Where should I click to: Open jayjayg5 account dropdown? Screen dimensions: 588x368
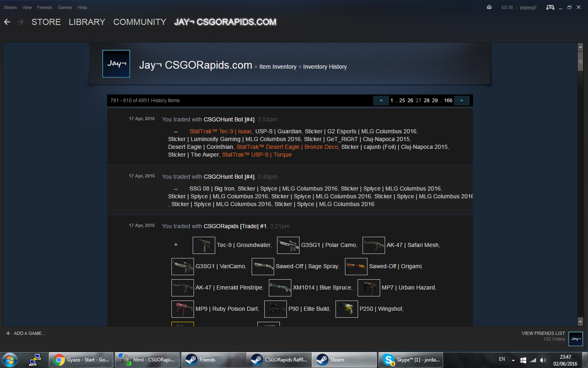tap(528, 7)
